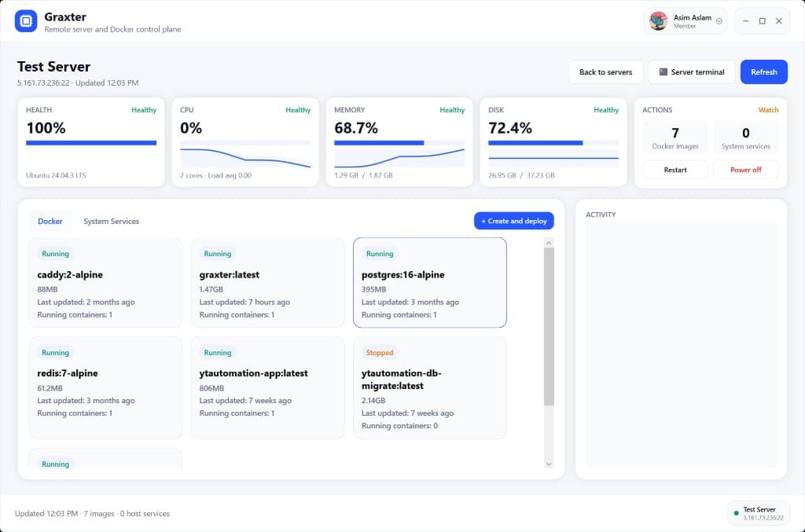Click the green status dot in footer
The height and width of the screenshot is (532, 805).
pyautogui.click(x=736, y=513)
